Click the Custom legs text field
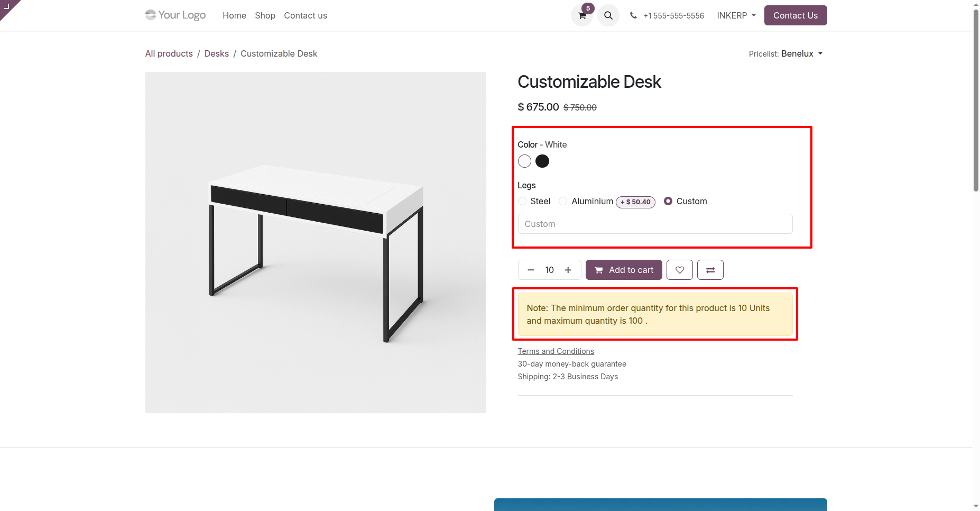The height and width of the screenshot is (511, 980). pos(655,224)
